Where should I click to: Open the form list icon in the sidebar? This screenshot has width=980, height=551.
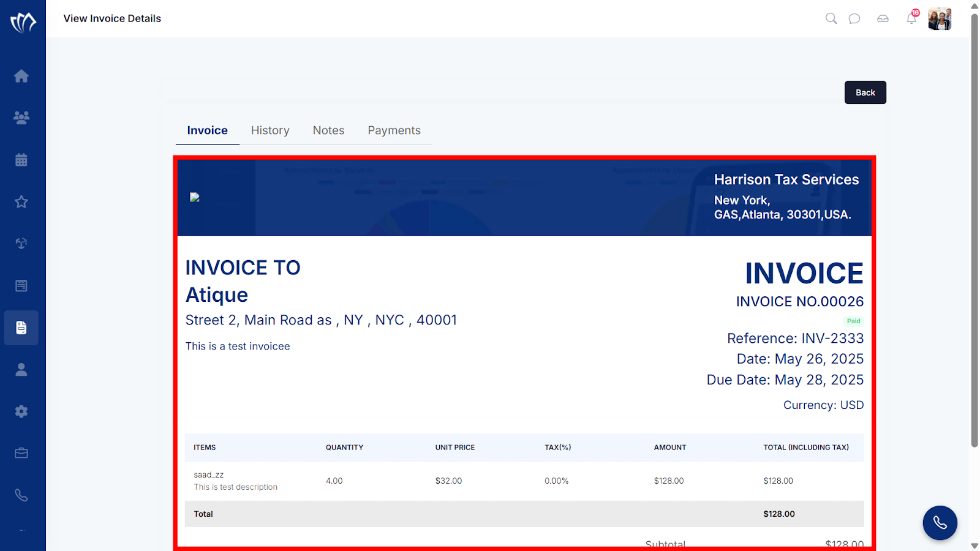click(21, 285)
